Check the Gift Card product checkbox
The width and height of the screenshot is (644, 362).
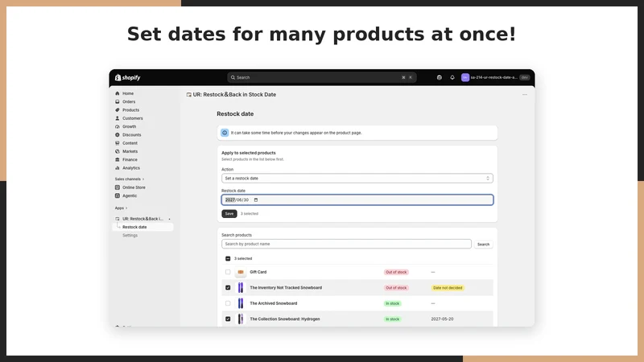click(228, 272)
